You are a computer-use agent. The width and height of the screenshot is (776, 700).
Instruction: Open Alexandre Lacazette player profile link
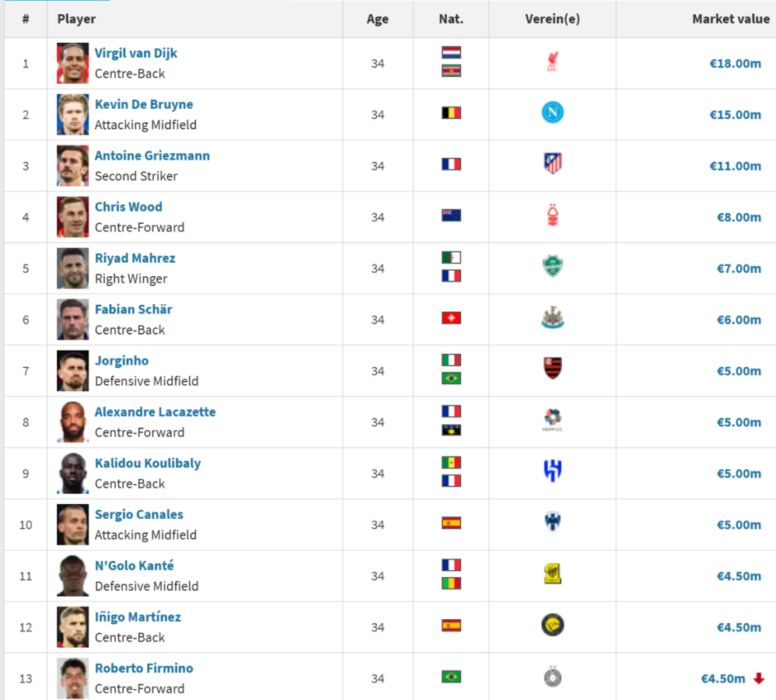pos(155,412)
